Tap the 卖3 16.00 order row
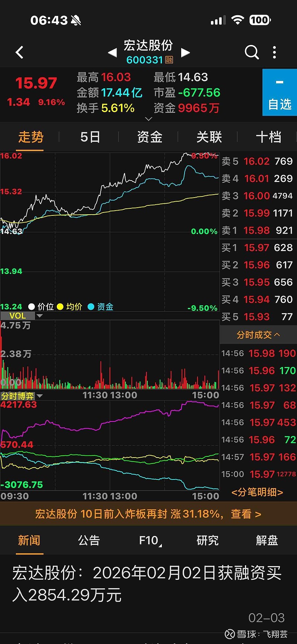This screenshot has height=644, width=297. [258, 196]
